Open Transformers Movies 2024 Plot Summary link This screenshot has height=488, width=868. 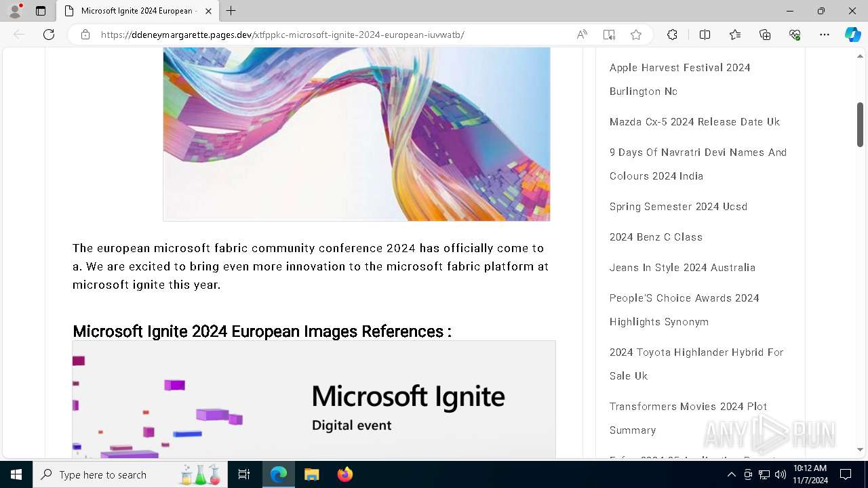point(688,418)
